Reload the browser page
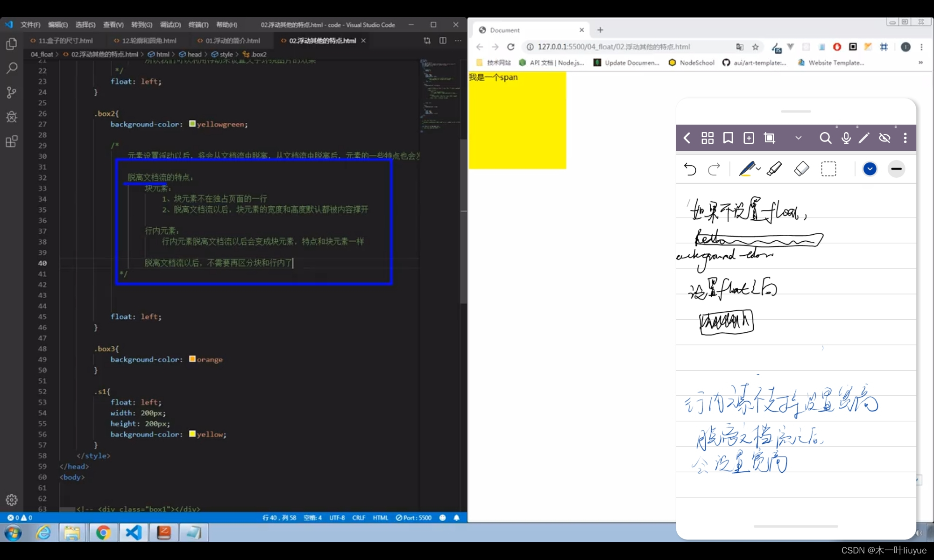The width and height of the screenshot is (934, 560). [x=510, y=47]
